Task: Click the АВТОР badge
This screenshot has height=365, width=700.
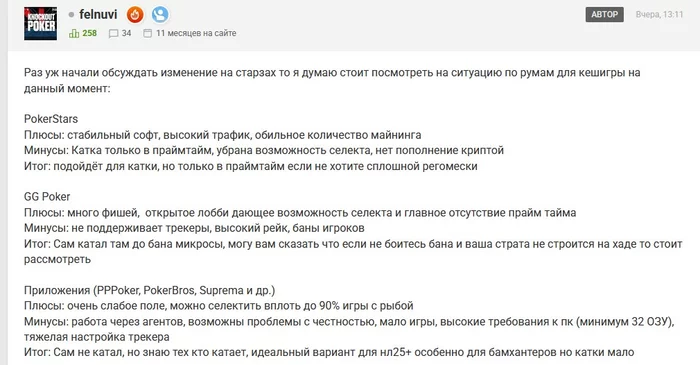Action: tap(604, 14)
